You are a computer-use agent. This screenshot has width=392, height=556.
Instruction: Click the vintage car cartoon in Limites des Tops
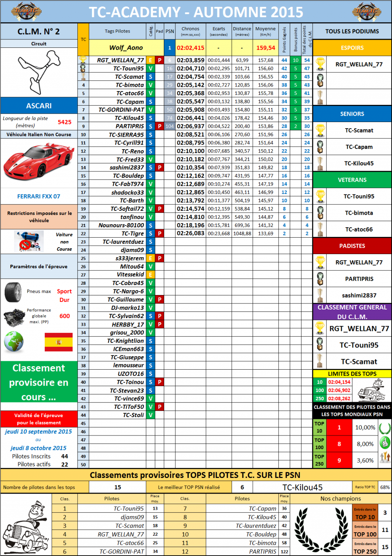point(371,390)
